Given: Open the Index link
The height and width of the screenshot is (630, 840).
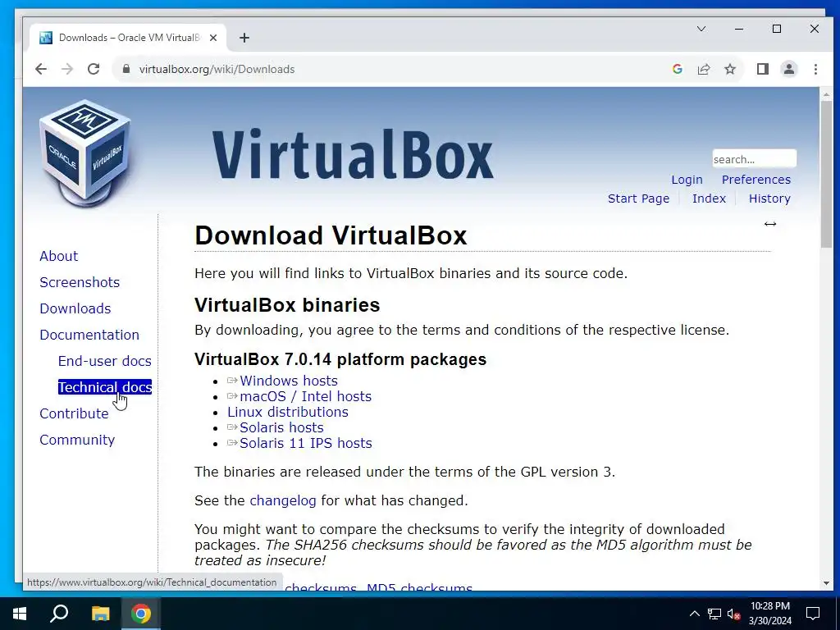Looking at the screenshot, I should (x=709, y=199).
